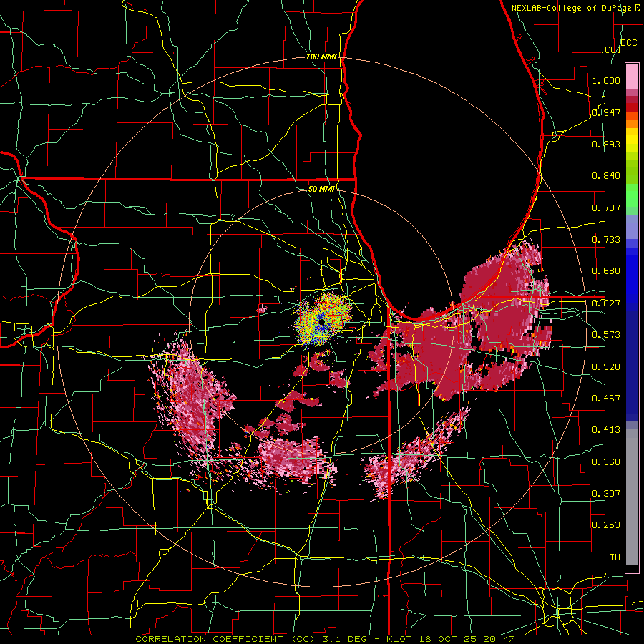Click the 100 NMI range ring label
The width and height of the screenshot is (644, 644).
(321, 57)
